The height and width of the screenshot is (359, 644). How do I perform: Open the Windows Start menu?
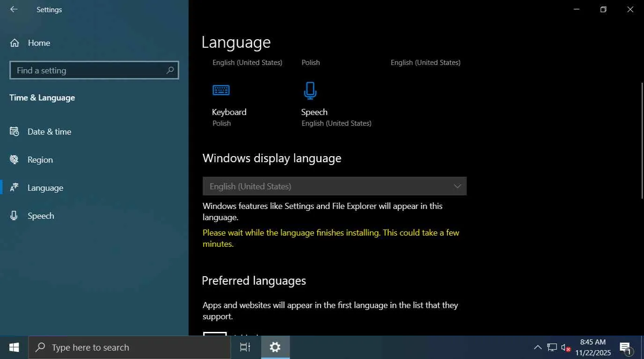[x=14, y=347]
